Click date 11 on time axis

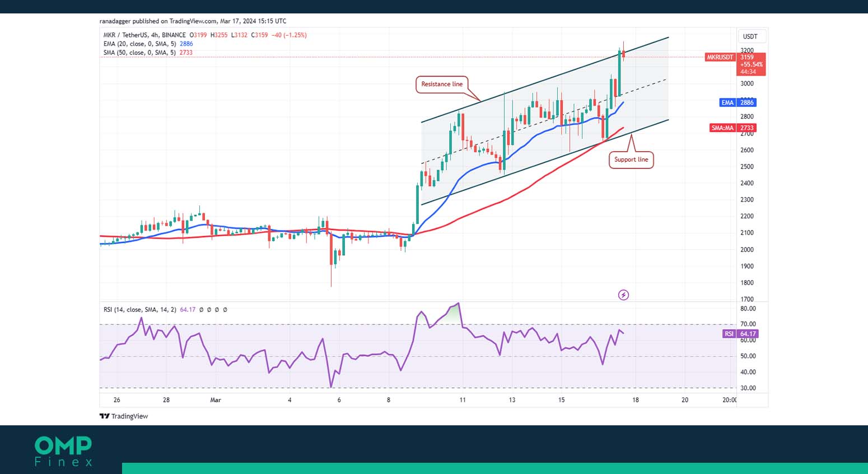(463, 400)
